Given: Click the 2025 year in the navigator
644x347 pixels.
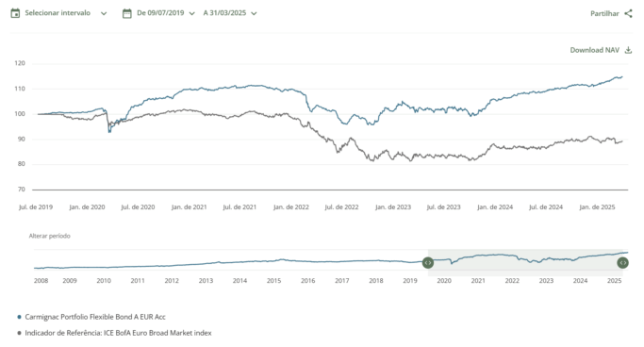Looking at the screenshot, I should click(615, 281).
